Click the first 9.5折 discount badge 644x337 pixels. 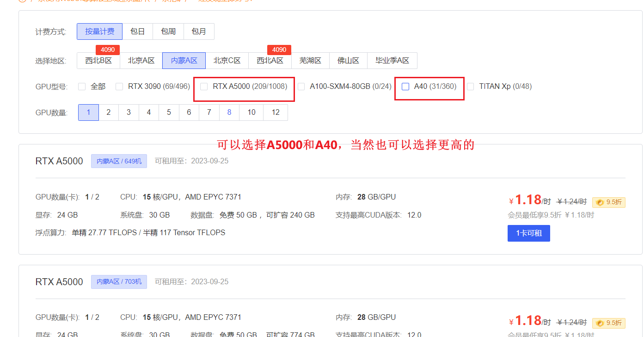[609, 202]
